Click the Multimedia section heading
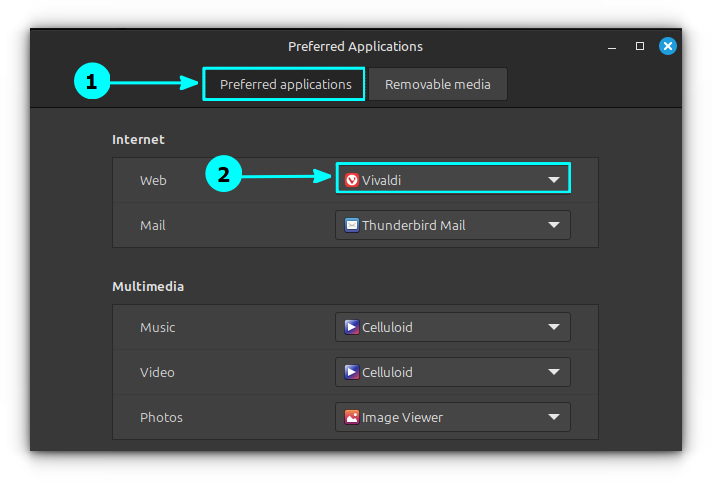 (x=148, y=286)
